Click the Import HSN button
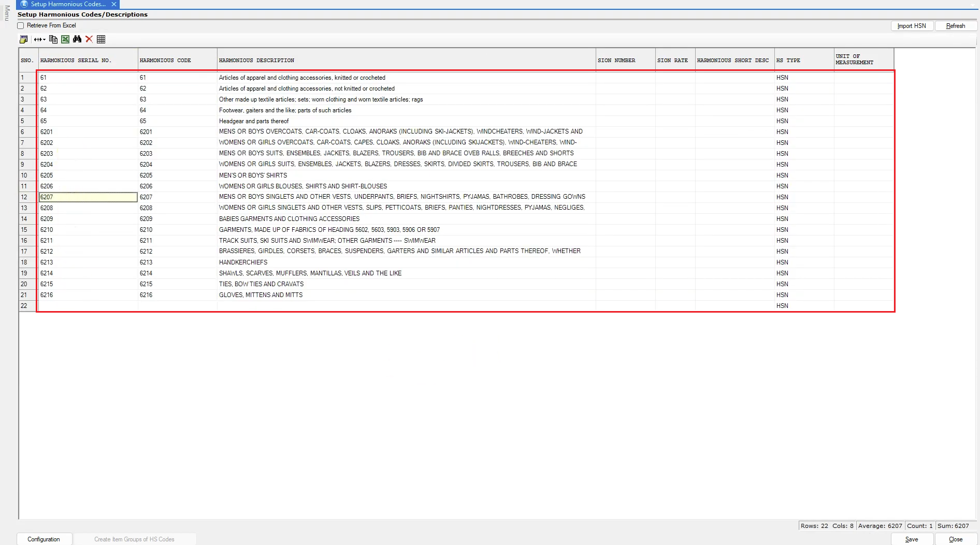Image resolution: width=980 pixels, height=545 pixels. point(911,26)
